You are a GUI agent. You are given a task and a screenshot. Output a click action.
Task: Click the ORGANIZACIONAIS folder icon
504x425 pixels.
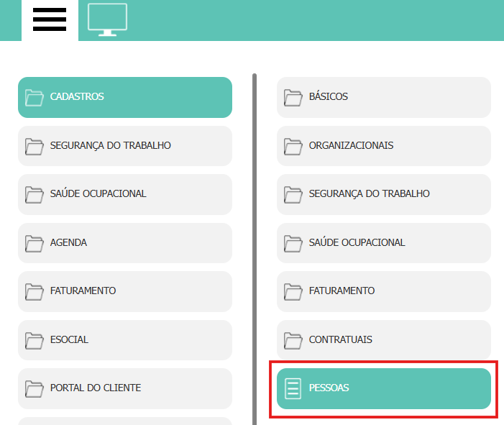tap(293, 147)
